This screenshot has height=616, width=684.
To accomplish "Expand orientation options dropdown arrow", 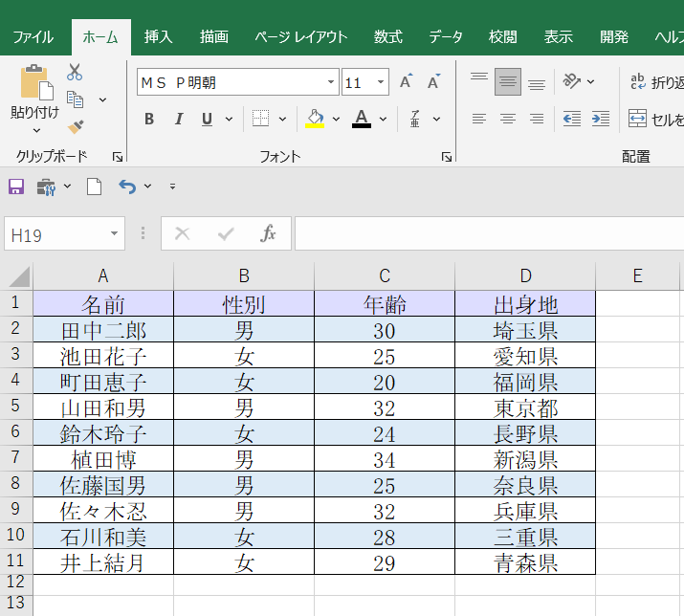I will click(x=590, y=81).
